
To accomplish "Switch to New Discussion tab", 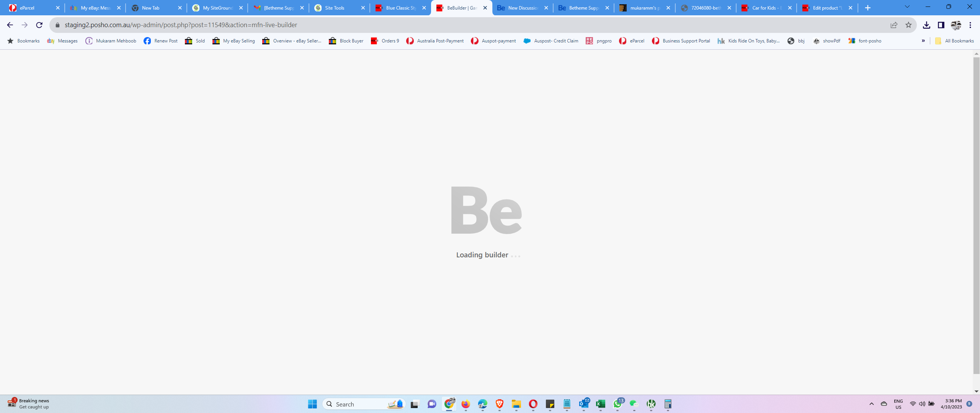I will (521, 8).
